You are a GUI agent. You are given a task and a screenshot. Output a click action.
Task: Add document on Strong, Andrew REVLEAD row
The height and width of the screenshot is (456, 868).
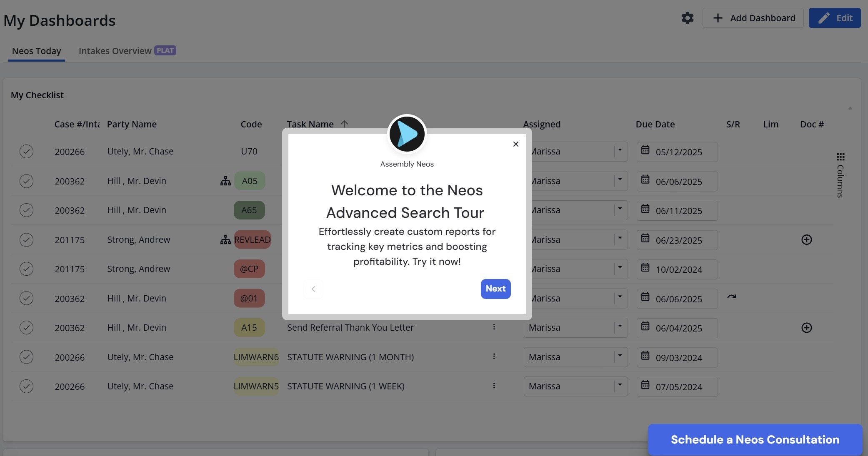pyautogui.click(x=806, y=239)
